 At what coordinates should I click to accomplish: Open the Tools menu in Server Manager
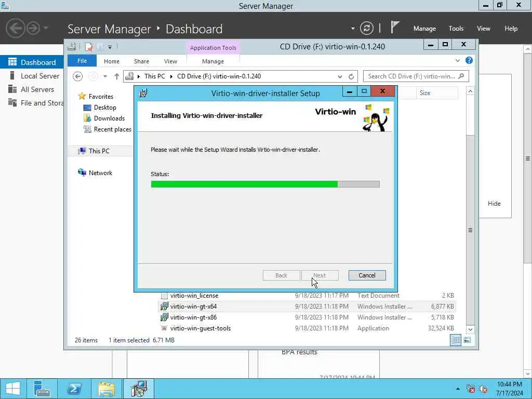[x=456, y=29]
